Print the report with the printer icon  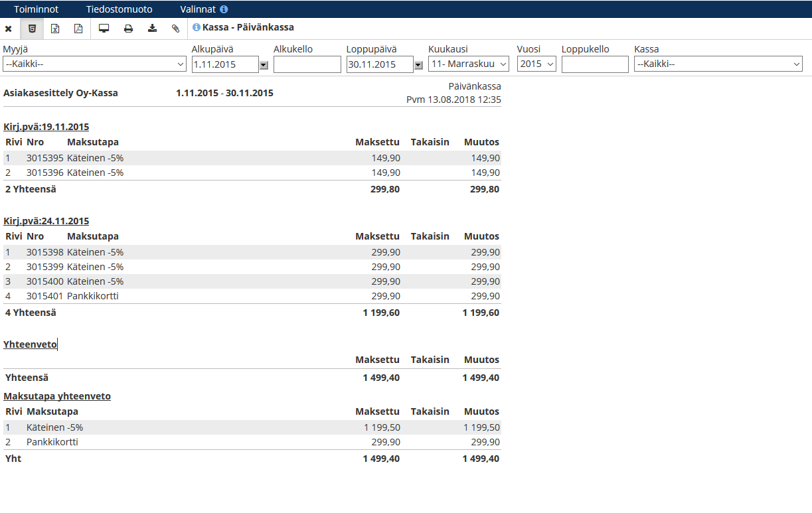(x=128, y=29)
